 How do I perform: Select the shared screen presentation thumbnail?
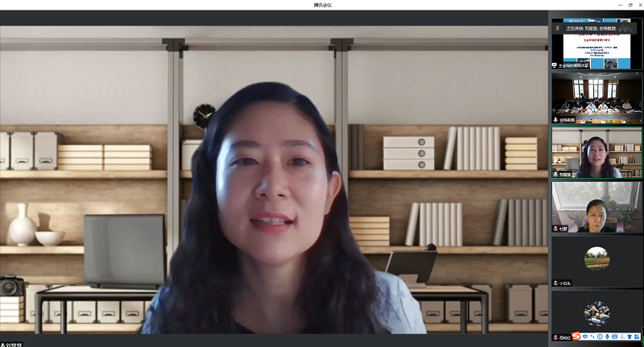(x=597, y=48)
